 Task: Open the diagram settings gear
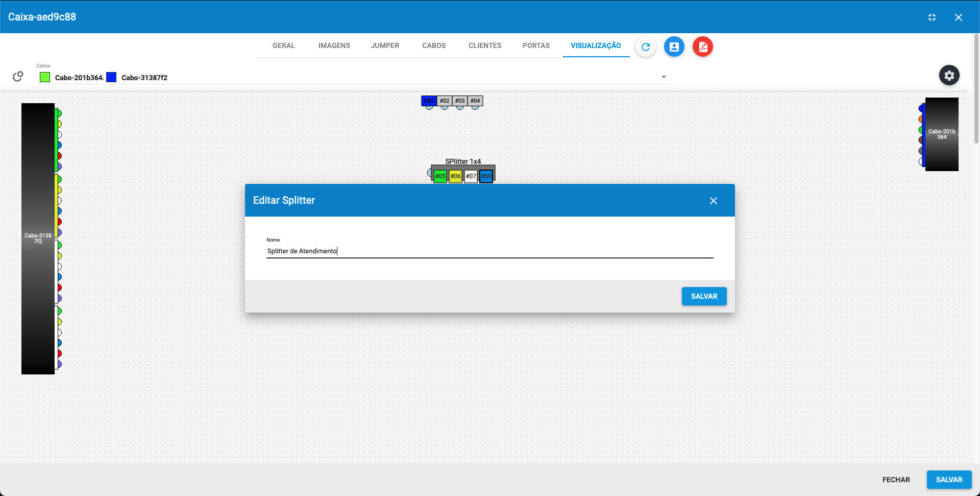pos(949,75)
